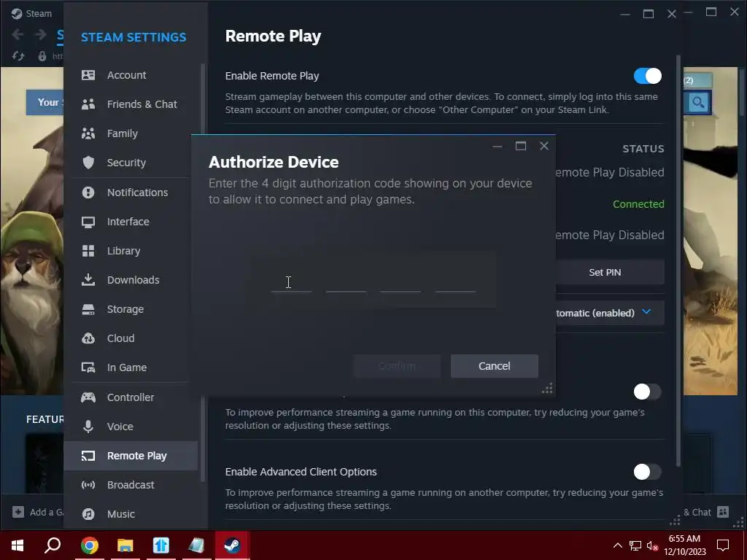This screenshot has height=560, width=747.
Task: Click the STATUS column header
Action: tap(643, 149)
